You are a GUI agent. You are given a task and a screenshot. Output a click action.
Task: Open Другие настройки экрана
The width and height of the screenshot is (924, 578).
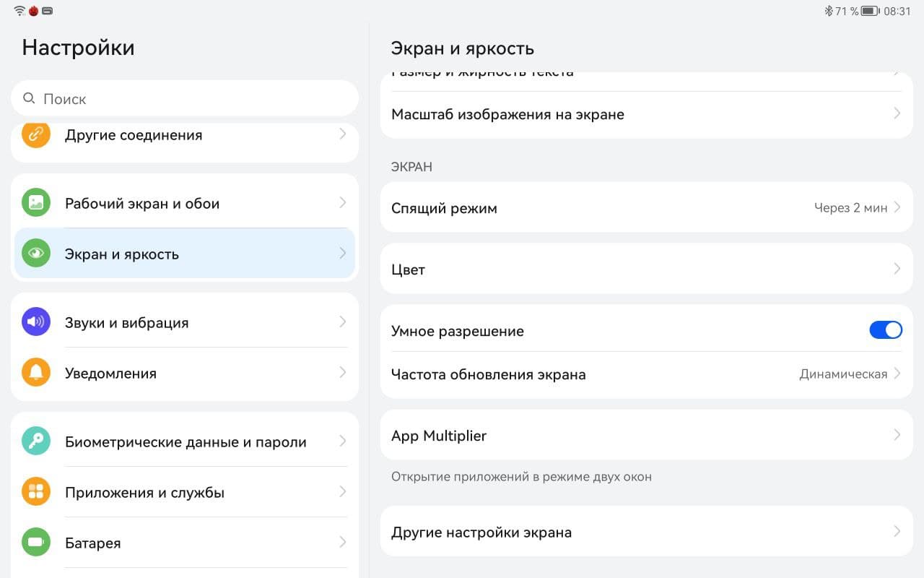[x=646, y=532]
